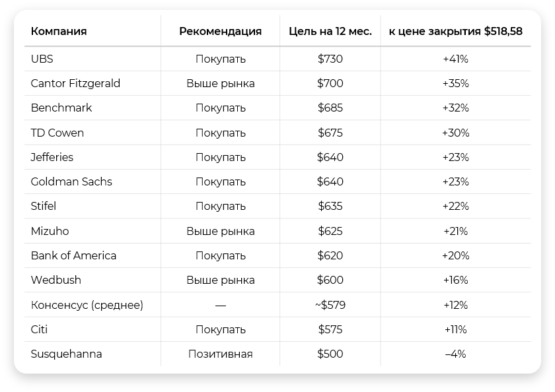This screenshot has height=392, width=555.
Task: Click the closing price $518,58 header
Action: tap(455, 31)
